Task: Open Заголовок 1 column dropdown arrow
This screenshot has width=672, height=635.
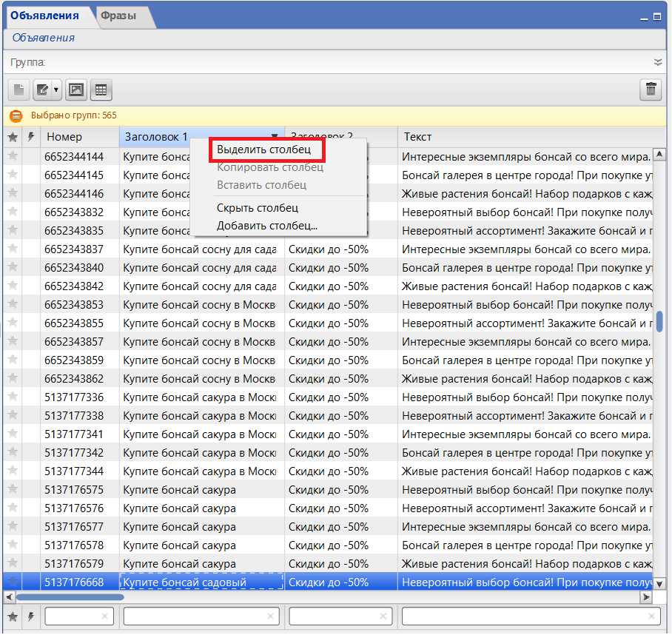Action: [275, 137]
